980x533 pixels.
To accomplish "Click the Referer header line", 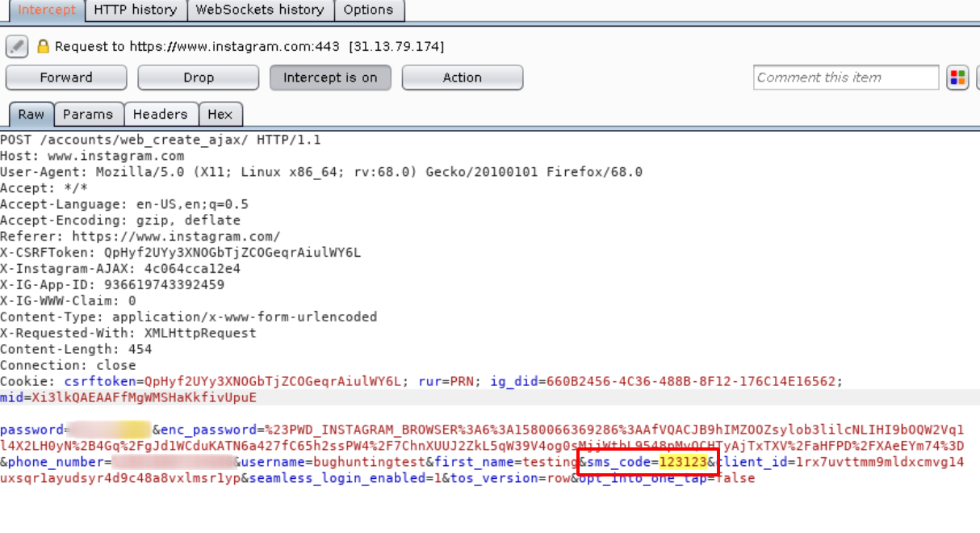I will [x=140, y=237].
